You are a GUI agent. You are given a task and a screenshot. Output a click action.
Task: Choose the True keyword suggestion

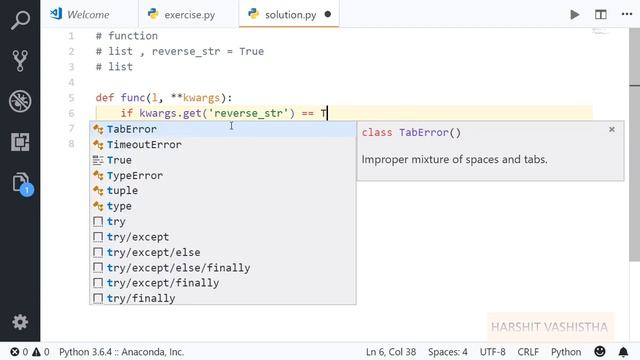(223, 160)
